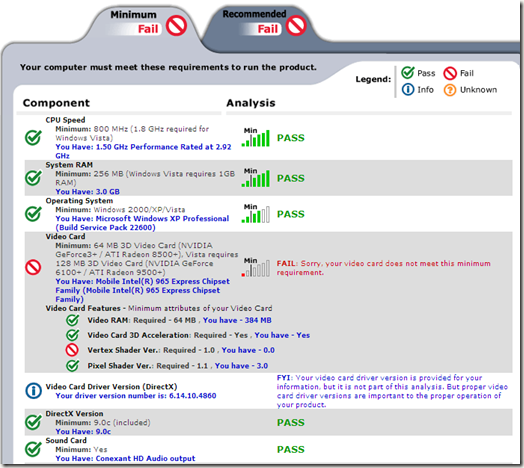
Task: Click the PASS result for System RAM
Action: tap(291, 178)
